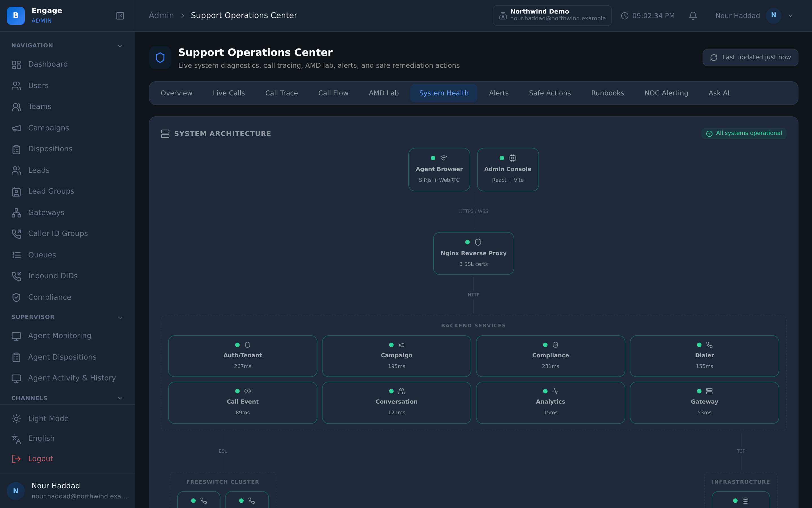
Task: Click the Inbound DIDs phone icon
Action: [x=16, y=276]
